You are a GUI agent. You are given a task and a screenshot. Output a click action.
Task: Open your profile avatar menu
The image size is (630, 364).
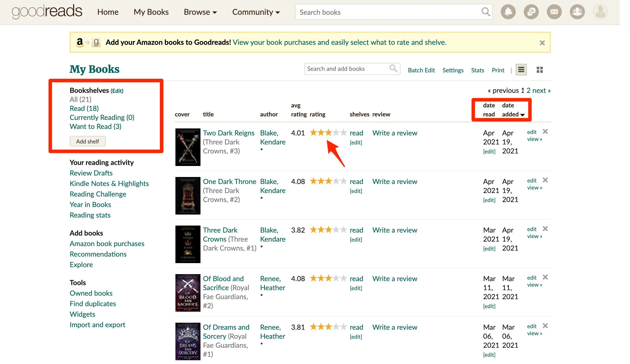coord(600,12)
